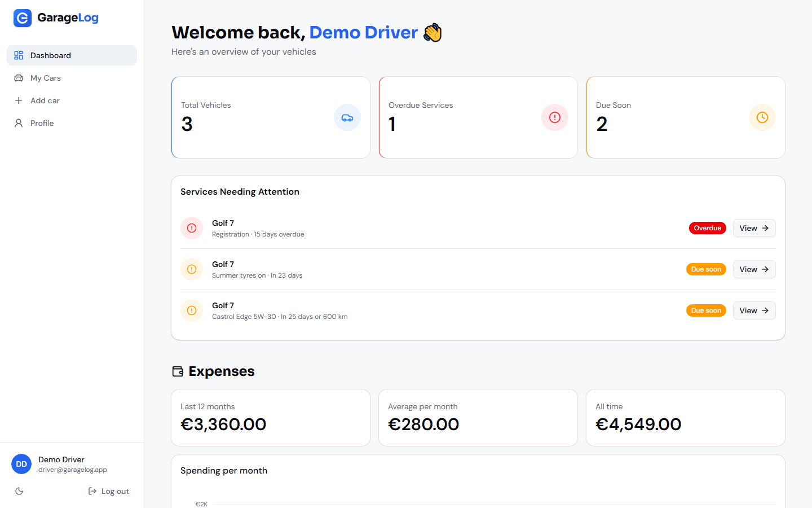The width and height of the screenshot is (812, 508).
Task: Click the blue car icon in Total Vehicles
Action: coord(347,117)
